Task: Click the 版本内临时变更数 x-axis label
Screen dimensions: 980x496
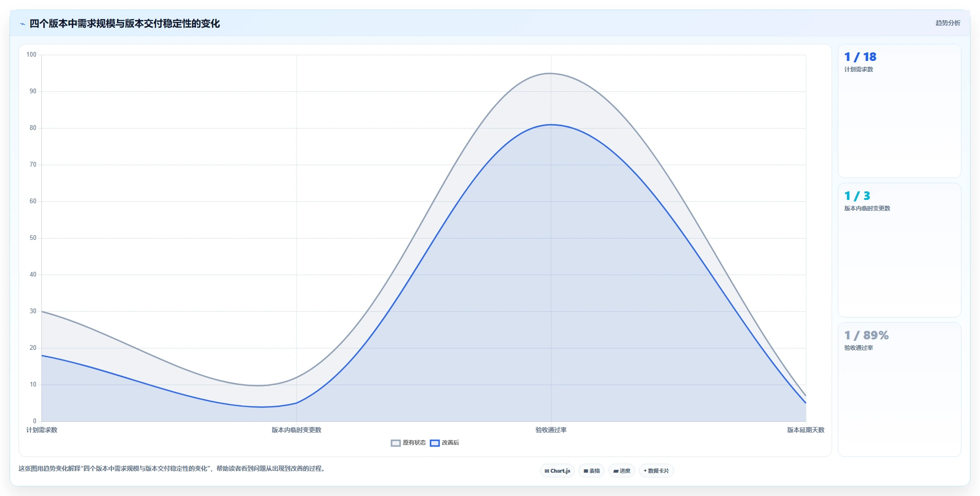Action: tap(296, 430)
